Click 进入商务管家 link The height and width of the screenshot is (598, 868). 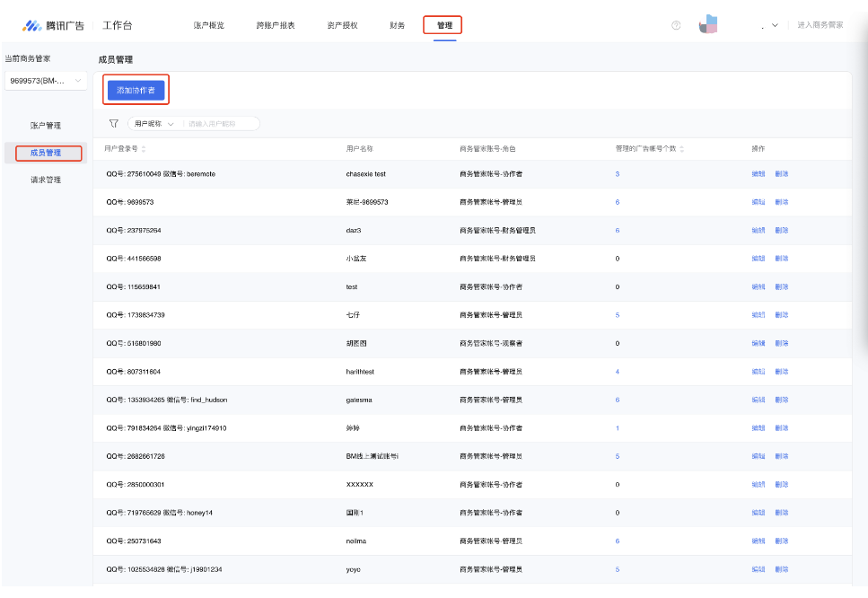tap(820, 25)
